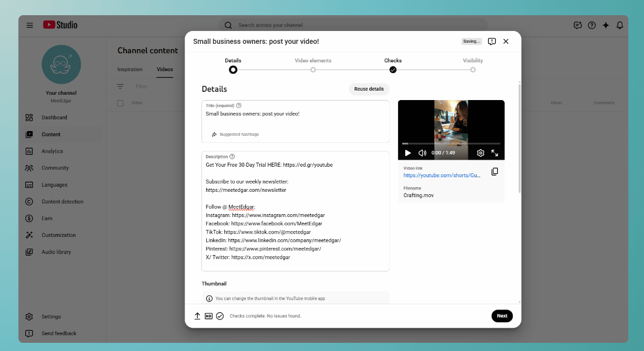Click the Ask Studio sparkle icon
The width and height of the screenshot is (644, 351).
click(x=606, y=25)
